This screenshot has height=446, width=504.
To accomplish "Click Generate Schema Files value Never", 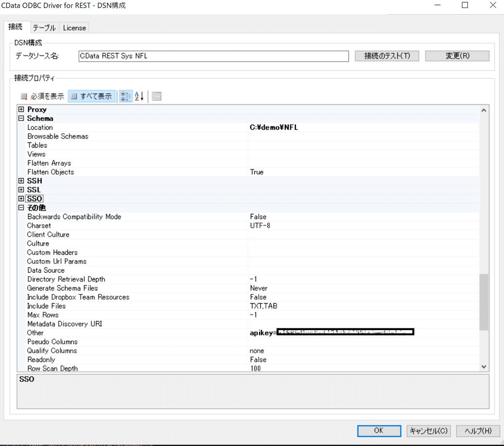I will [x=259, y=288].
